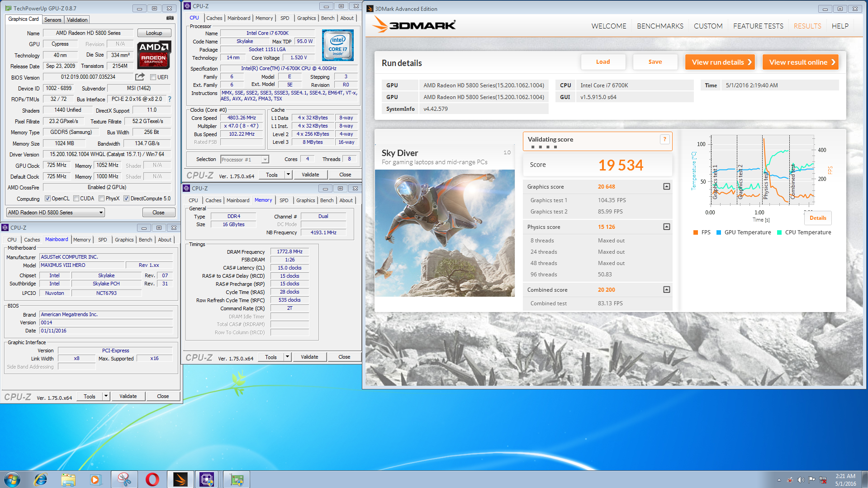
Task: Open the CUSTOM section in 3DMark
Action: [x=708, y=26]
